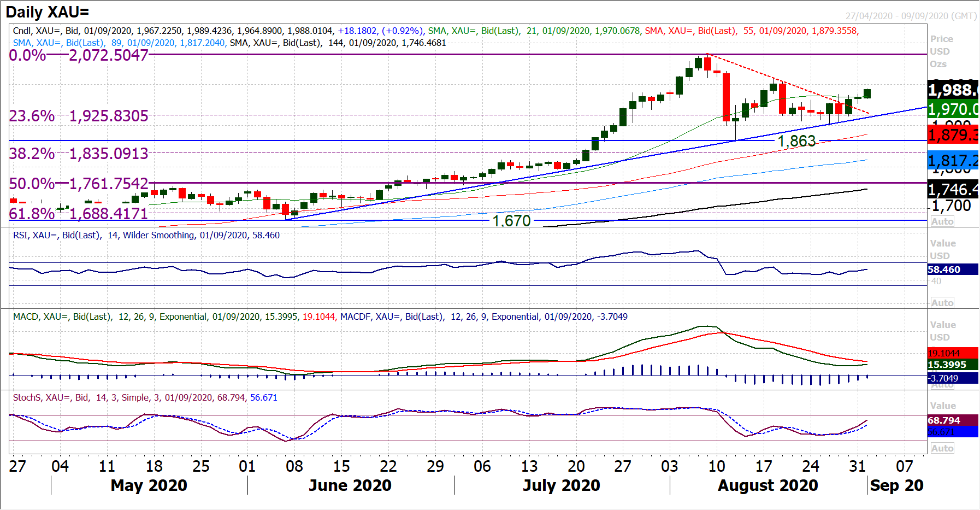Select the 50.0% 1,761.7542 Fibonacci label

pyautogui.click(x=79, y=184)
